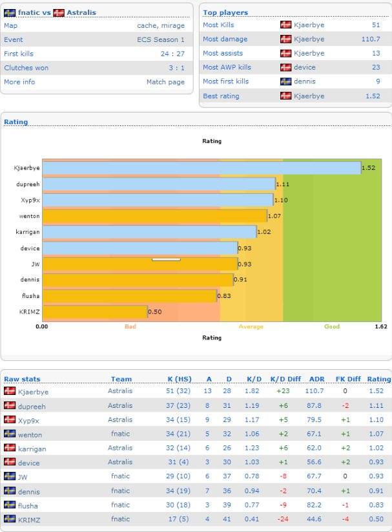Open the ECS Season 1 event link
The width and height of the screenshot is (392, 532).
[x=161, y=39]
